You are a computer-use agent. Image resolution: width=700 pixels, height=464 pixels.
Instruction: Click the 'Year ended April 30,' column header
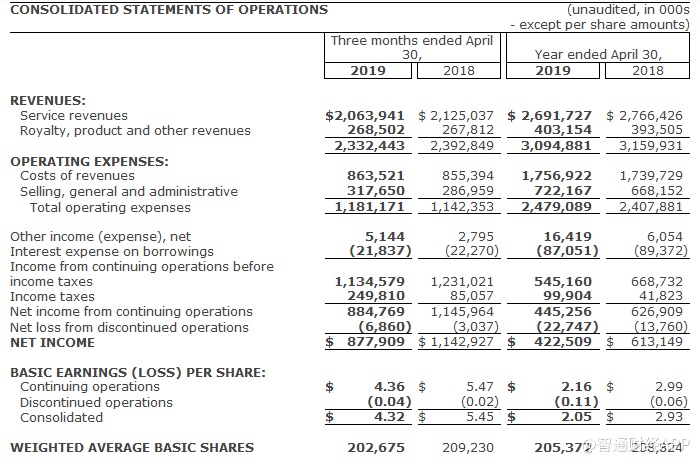coord(598,54)
